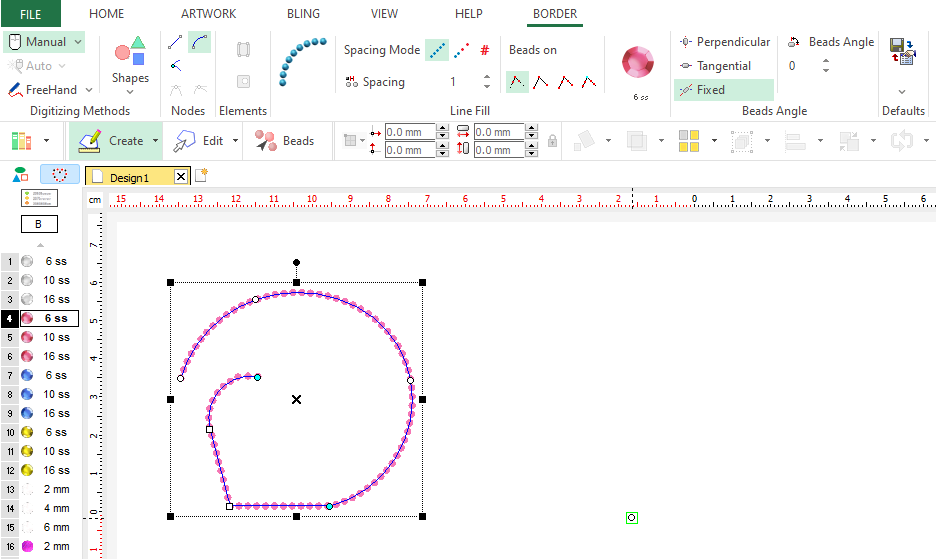The image size is (936, 559).
Task: Select the yellow 6 ss bead, row 10
Action: 41,432
